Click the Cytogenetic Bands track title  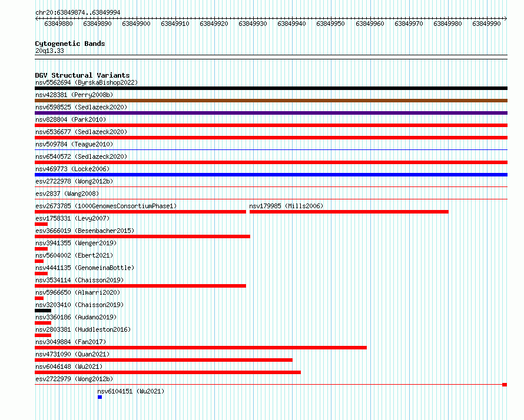70,44
